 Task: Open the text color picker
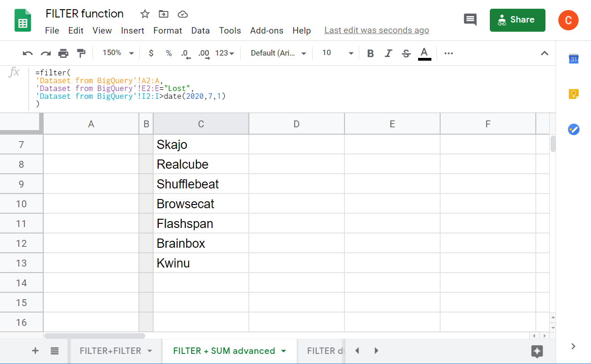click(x=424, y=53)
